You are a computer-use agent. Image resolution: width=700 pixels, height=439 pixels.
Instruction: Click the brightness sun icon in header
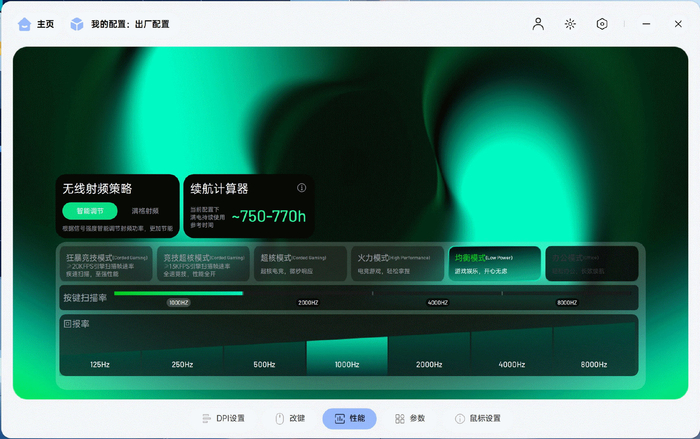pyautogui.click(x=570, y=24)
